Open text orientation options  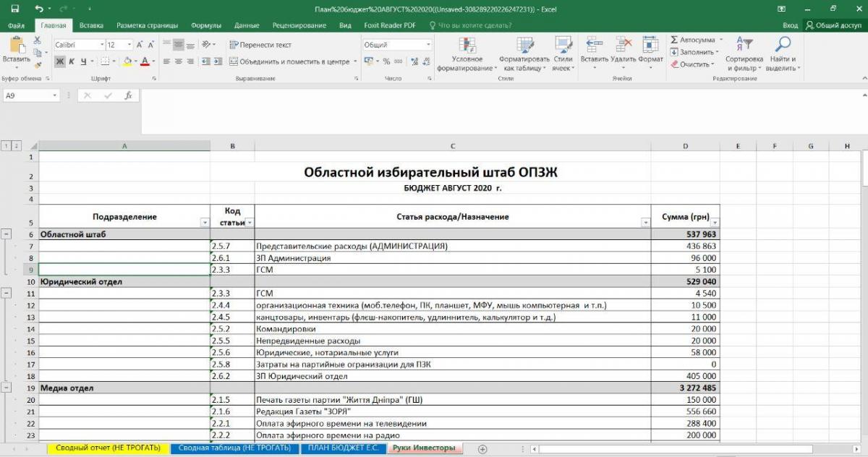coord(208,45)
